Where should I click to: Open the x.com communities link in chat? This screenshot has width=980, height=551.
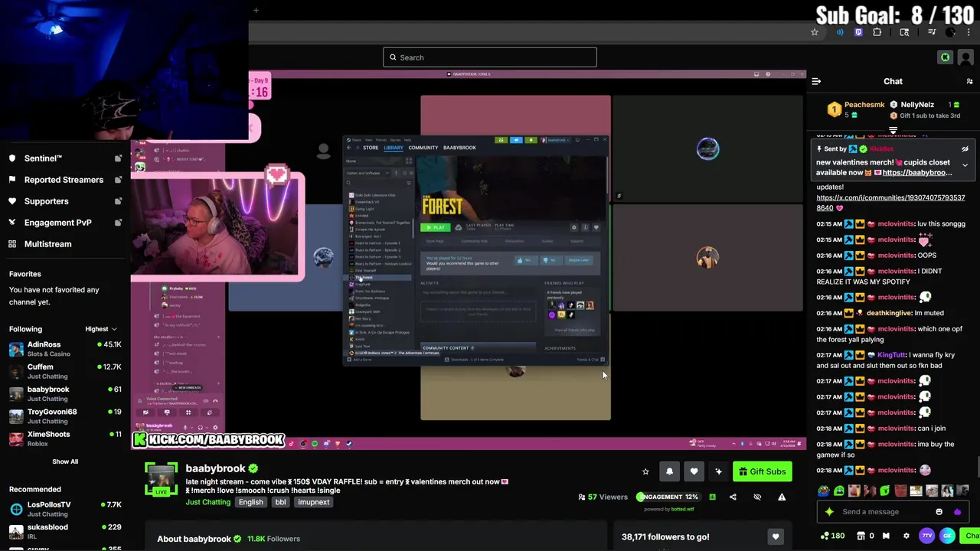pos(890,203)
